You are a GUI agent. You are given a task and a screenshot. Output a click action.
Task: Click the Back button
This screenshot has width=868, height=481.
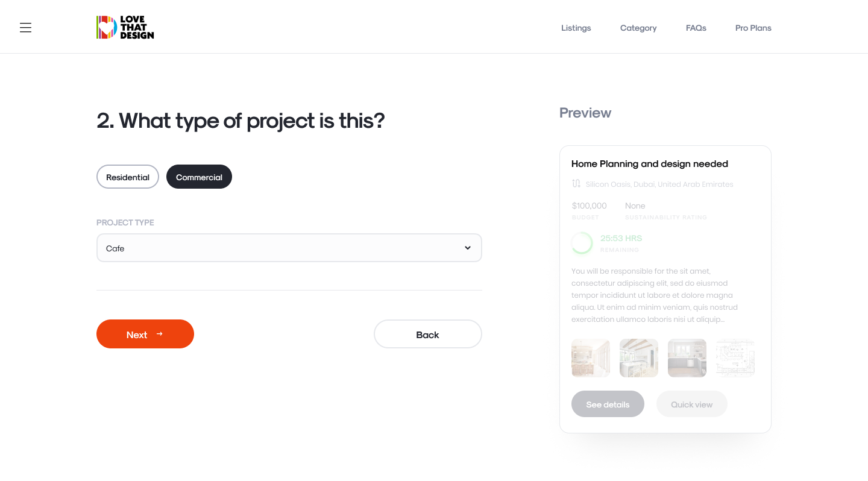click(x=428, y=334)
